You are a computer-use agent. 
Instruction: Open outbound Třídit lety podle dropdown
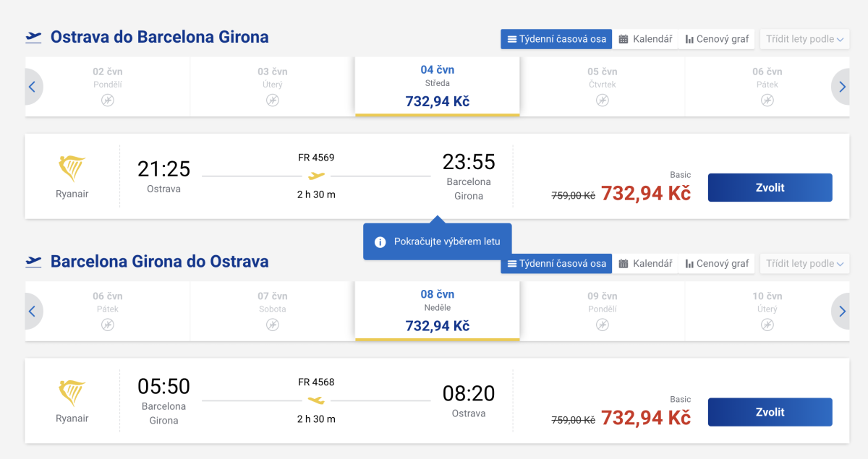tap(804, 39)
